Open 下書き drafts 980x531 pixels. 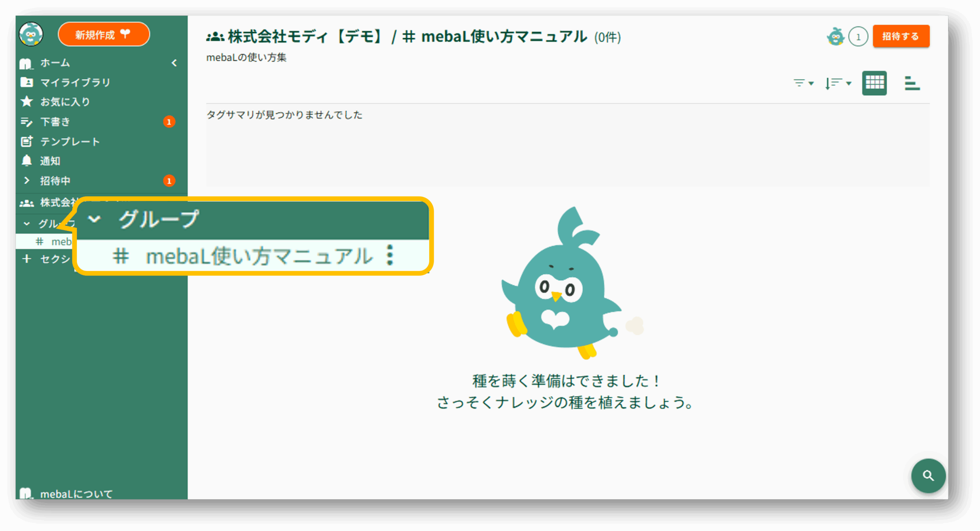56,122
